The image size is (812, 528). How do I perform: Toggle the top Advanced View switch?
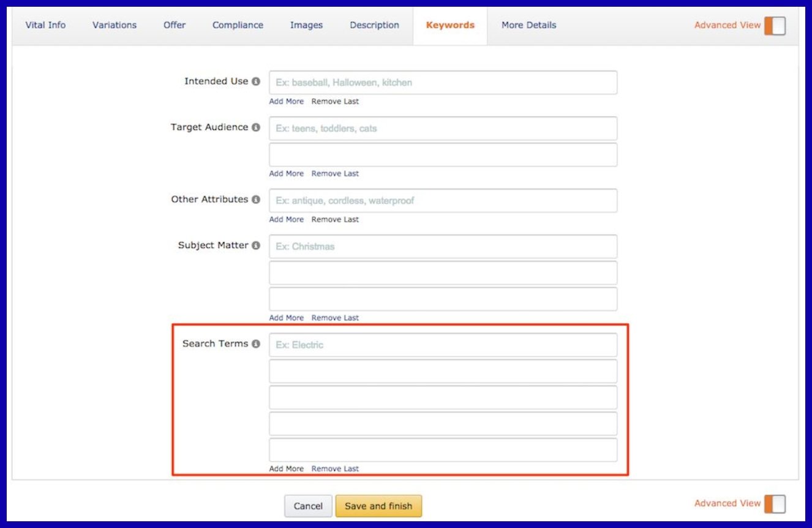click(x=775, y=26)
